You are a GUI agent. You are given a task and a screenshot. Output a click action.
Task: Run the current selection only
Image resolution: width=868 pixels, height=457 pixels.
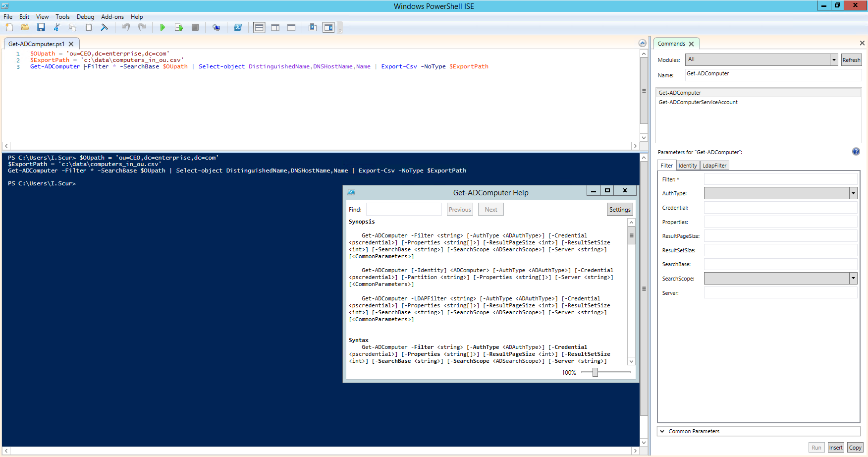coord(179,27)
